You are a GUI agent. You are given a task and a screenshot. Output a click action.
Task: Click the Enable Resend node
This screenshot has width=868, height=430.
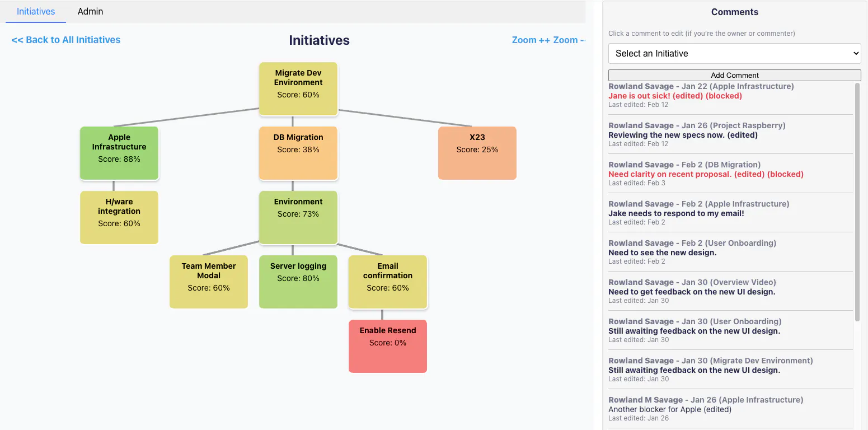(388, 347)
